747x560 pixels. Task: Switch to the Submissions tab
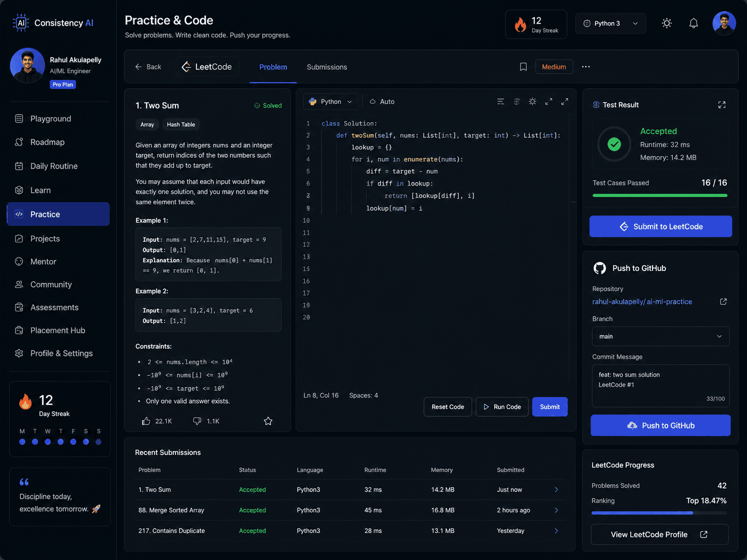[327, 67]
